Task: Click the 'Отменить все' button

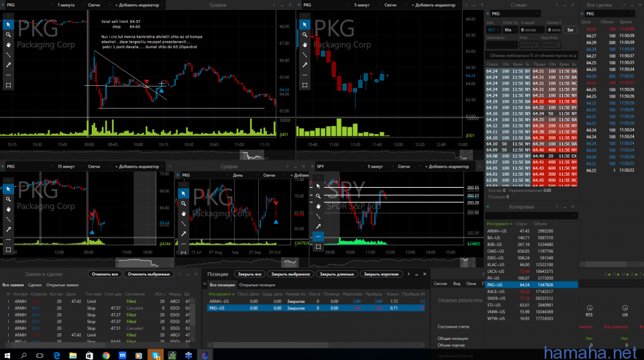Action: coord(105,274)
